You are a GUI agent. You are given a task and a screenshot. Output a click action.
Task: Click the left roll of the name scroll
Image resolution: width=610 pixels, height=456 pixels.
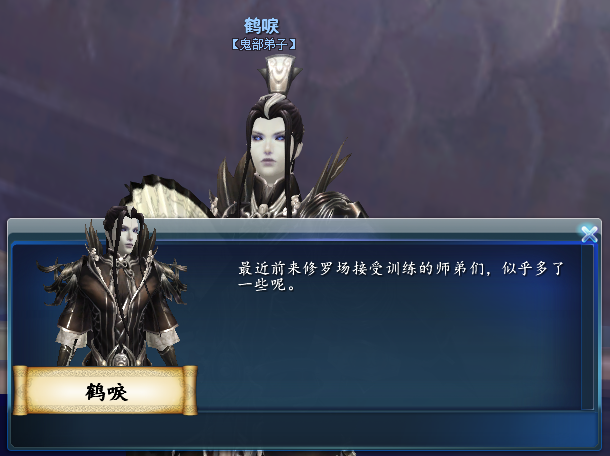[20, 390]
